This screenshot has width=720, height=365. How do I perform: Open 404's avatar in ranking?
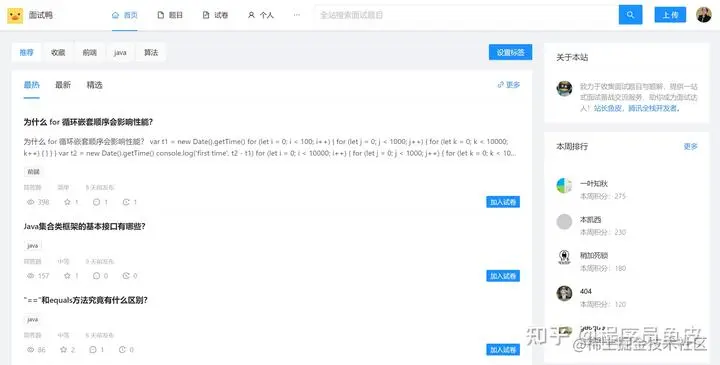tap(564, 293)
